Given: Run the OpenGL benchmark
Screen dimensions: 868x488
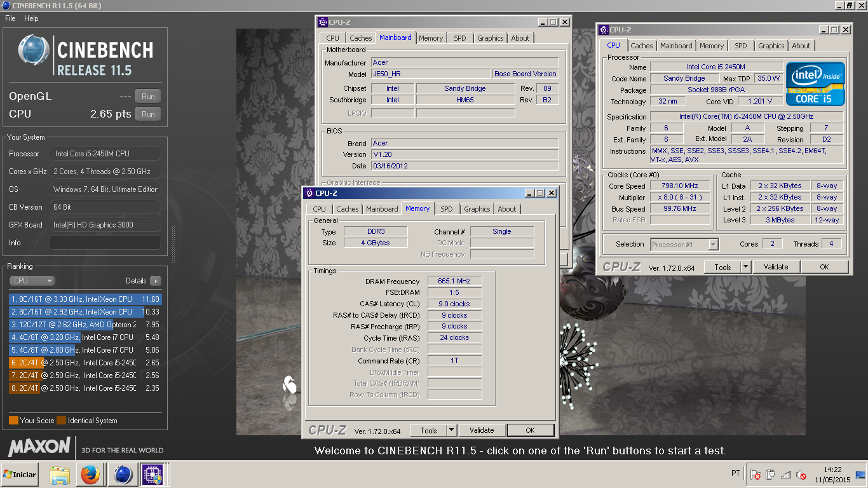Looking at the screenshot, I should tap(148, 97).
